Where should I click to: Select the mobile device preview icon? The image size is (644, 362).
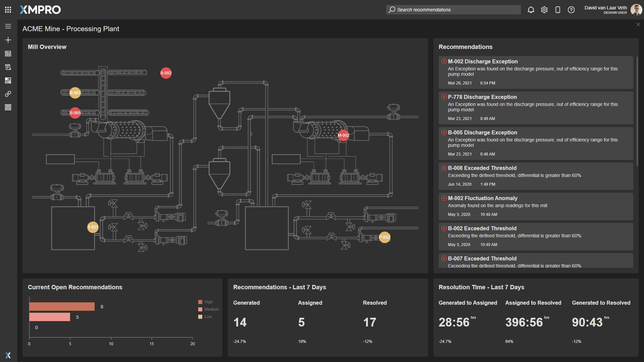click(558, 10)
